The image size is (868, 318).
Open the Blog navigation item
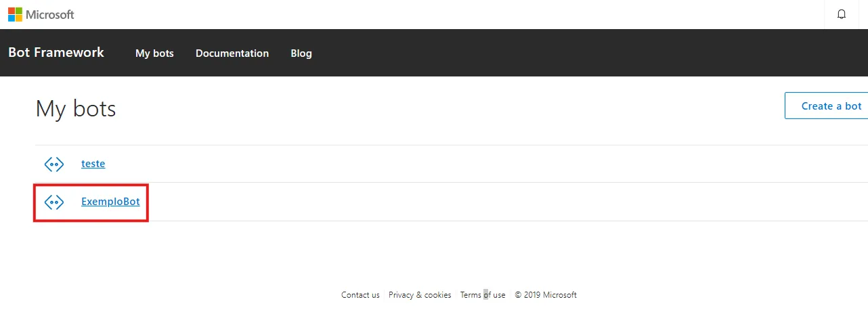(301, 53)
